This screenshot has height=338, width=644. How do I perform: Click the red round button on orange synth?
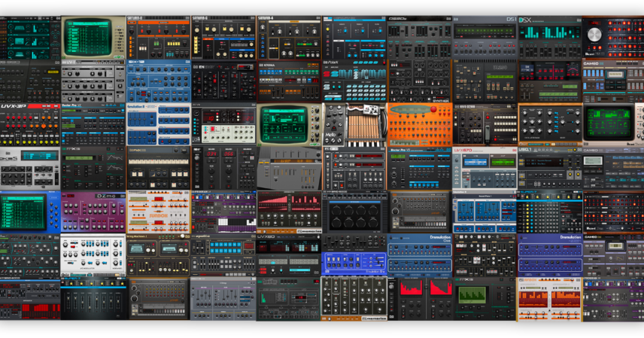[433, 109]
